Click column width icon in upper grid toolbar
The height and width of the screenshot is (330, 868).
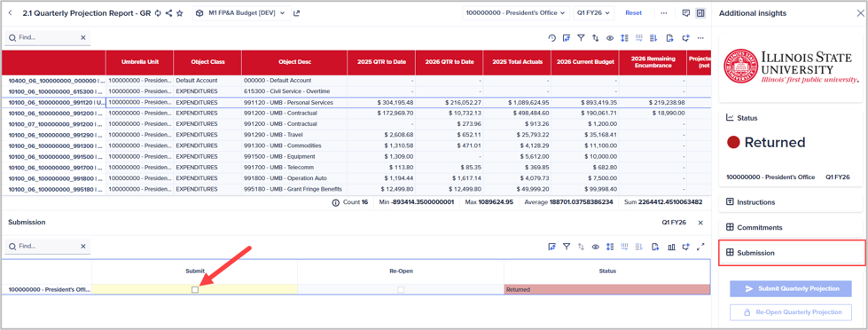tap(639, 37)
